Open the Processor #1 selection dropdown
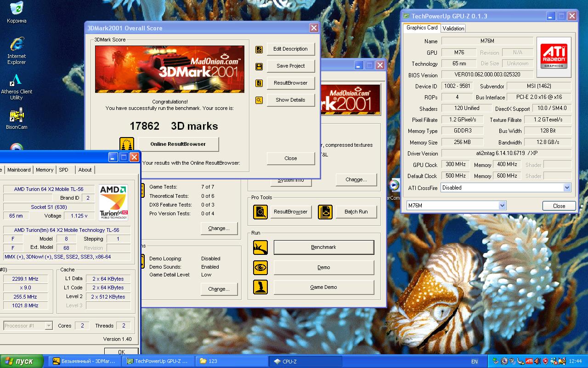Viewport: 588px width, 368px height. [48, 326]
